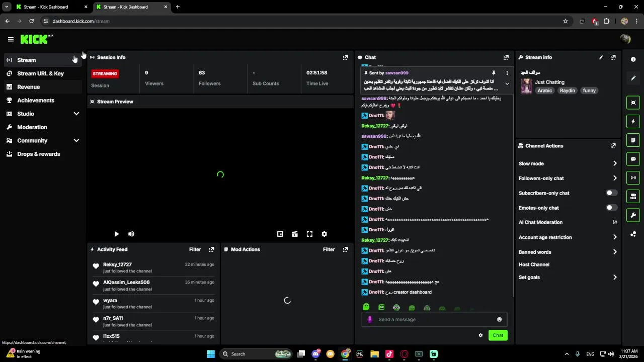Enable picture-in-picture on stream preview
The height and width of the screenshot is (362, 644).
pyautogui.click(x=280, y=234)
